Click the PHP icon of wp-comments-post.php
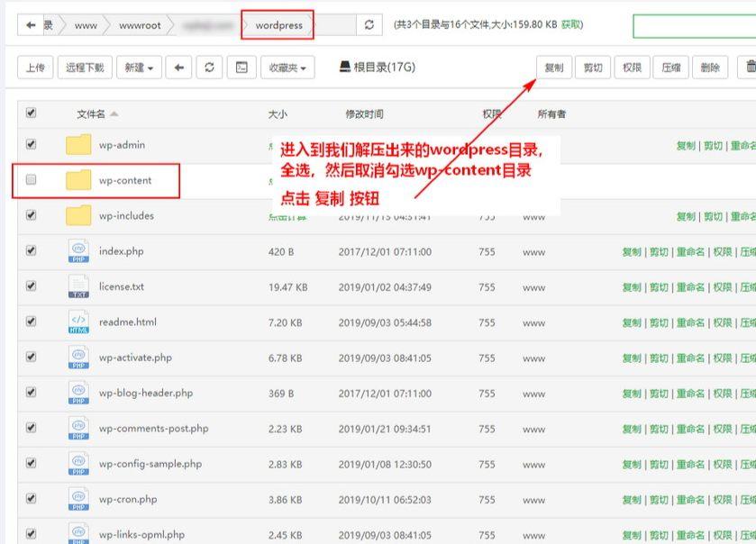This screenshot has width=756, height=544. [78, 429]
